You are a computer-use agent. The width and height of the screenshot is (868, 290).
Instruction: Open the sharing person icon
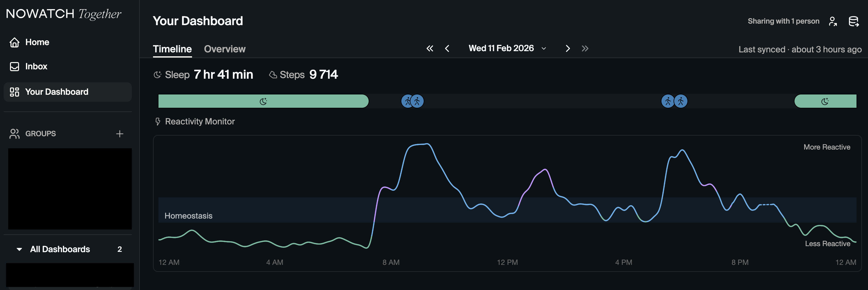point(833,21)
